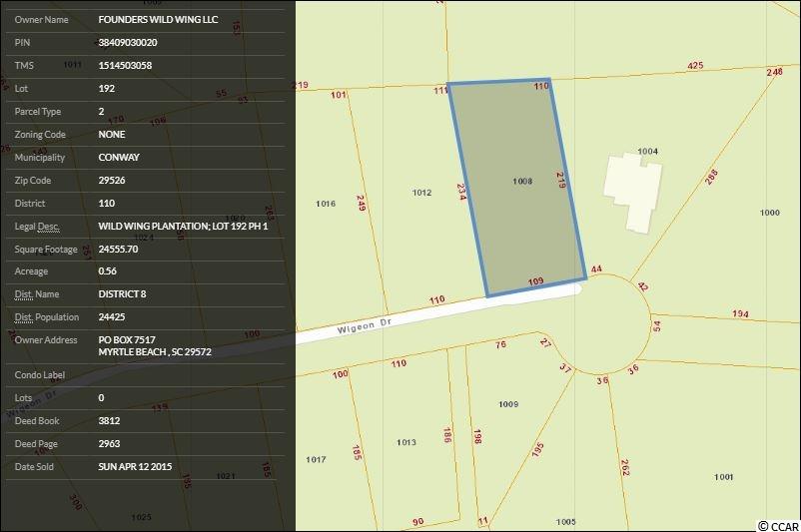Click the 194 boundary dimension label
Image resolution: width=801 pixels, height=532 pixels.
[740, 313]
